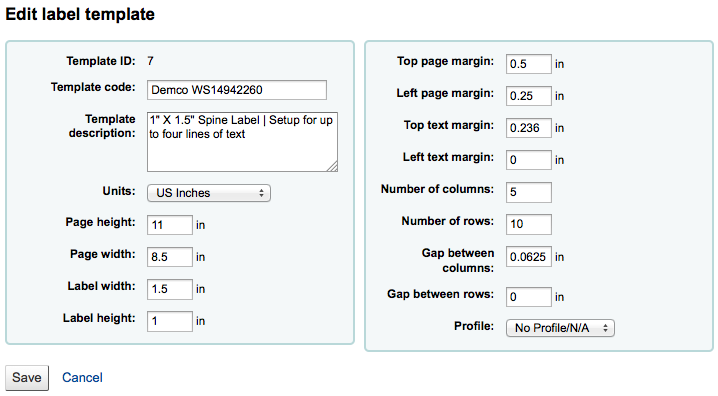Screen dimensions: 718x396
Task: Click the 'Page height:' label
Action: coord(100,222)
